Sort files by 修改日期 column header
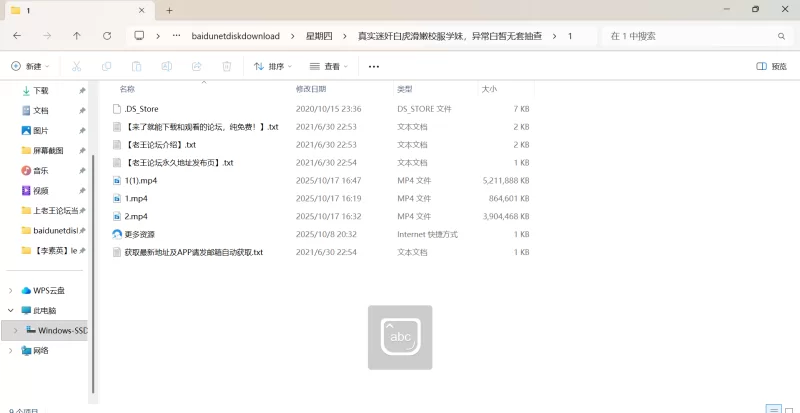Screen dimensions: 800x413 tap(314, 89)
